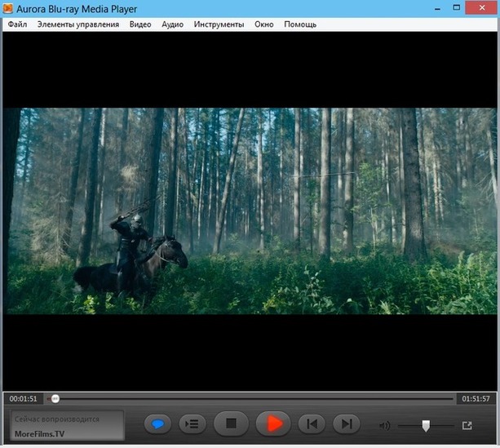Click the blue speech bubble share button
This screenshot has width=500, height=448.
(158, 424)
